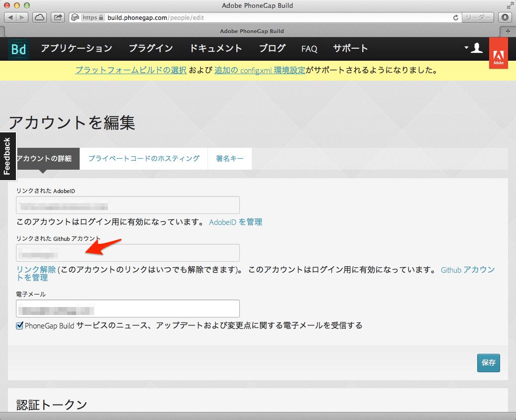This screenshot has height=420, width=516.
Task: Click the Bd PhoneGap Build logo
Action: [x=19, y=49]
